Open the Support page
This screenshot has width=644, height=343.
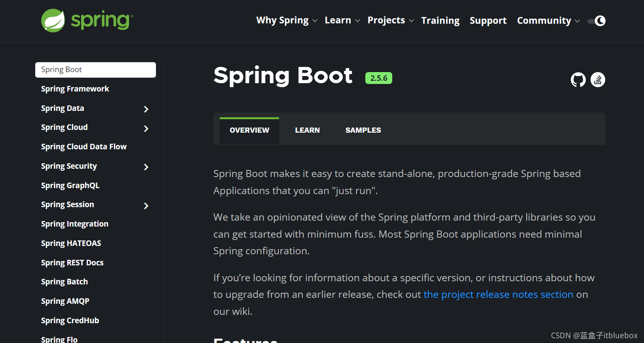[x=488, y=21]
